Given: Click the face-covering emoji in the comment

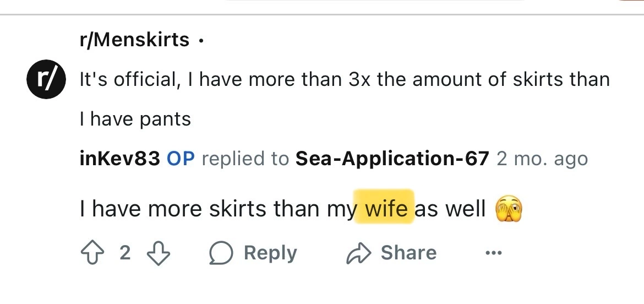Looking at the screenshot, I should (509, 209).
